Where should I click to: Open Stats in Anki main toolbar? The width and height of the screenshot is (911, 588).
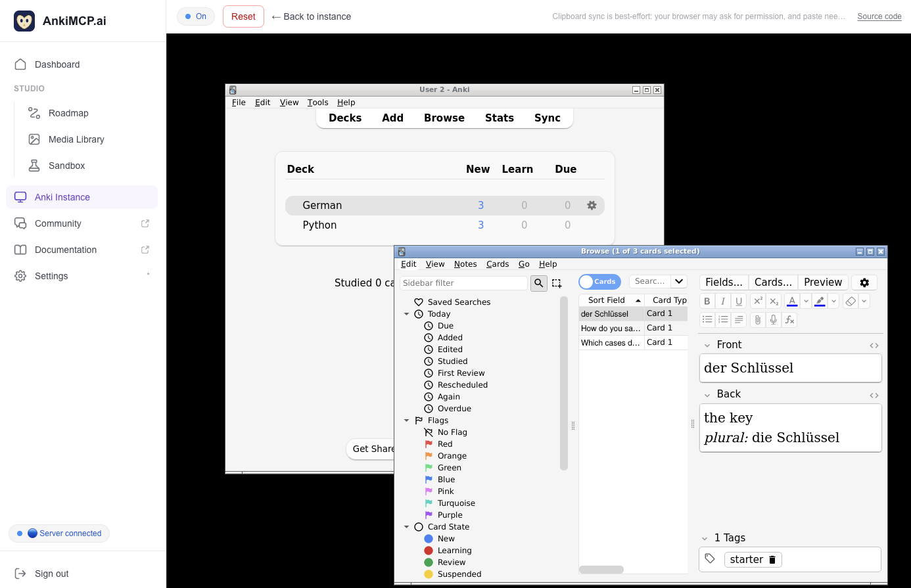coord(500,118)
